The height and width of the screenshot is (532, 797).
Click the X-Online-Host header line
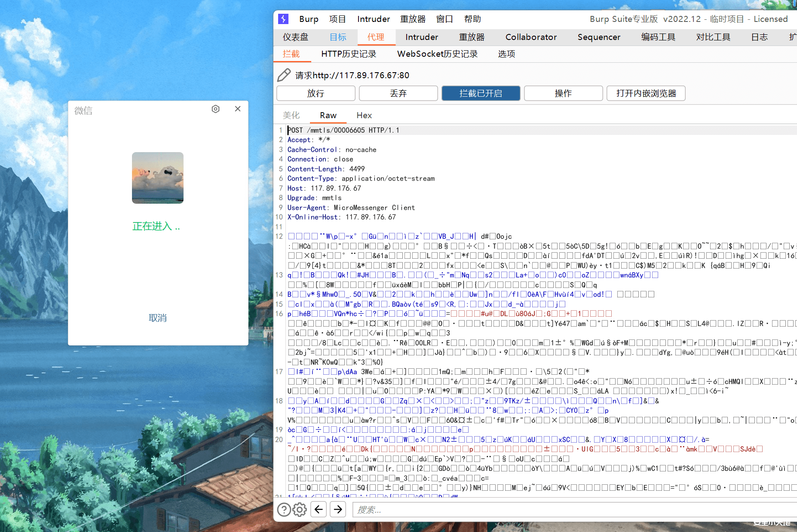pyautogui.click(x=341, y=217)
